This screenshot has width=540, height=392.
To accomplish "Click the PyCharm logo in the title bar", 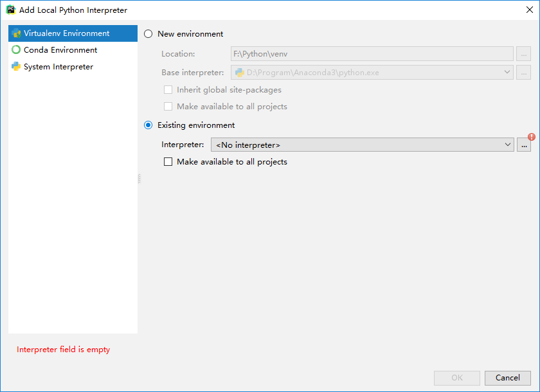I will 10,10.
